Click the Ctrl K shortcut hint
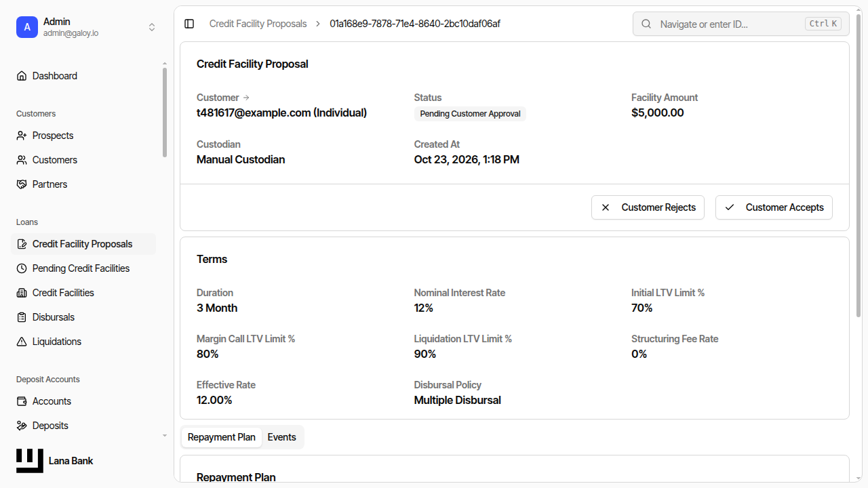868x488 pixels. (x=823, y=24)
